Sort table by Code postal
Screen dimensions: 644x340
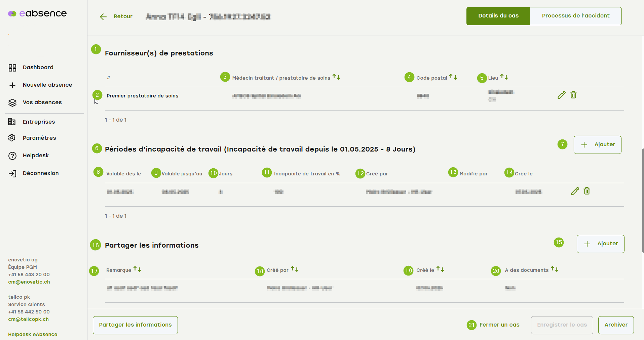(x=453, y=77)
